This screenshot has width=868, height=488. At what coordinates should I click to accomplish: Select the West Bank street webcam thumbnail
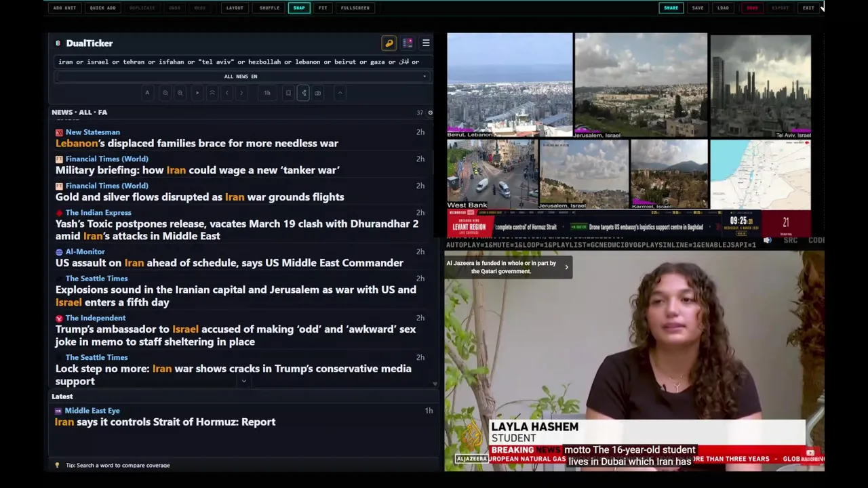pyautogui.click(x=492, y=174)
